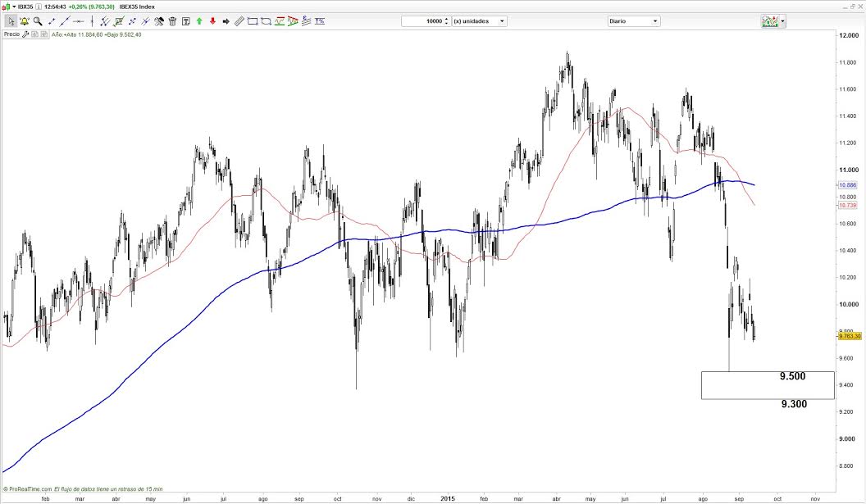Select the checkmark chart drawing tool
Image resolution: width=866 pixels, height=504 pixels.
(118, 21)
